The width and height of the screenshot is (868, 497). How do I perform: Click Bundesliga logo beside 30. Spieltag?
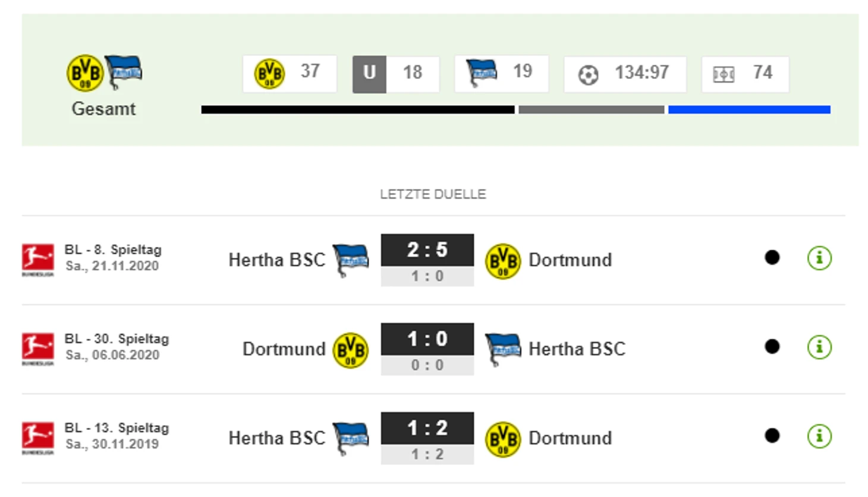coord(38,349)
